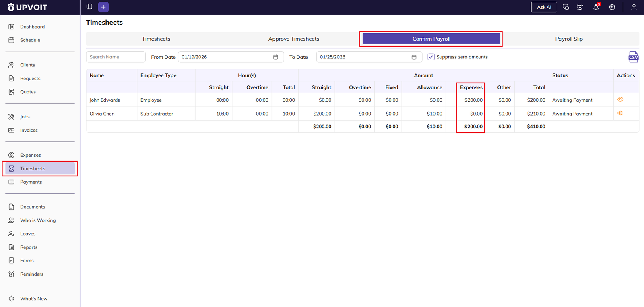Click the Ask AI button
This screenshot has height=307, width=644.
(544, 7)
